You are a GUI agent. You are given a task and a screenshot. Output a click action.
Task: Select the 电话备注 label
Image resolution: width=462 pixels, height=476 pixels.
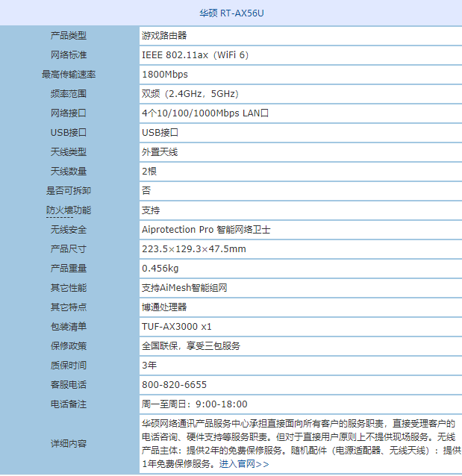tap(69, 404)
